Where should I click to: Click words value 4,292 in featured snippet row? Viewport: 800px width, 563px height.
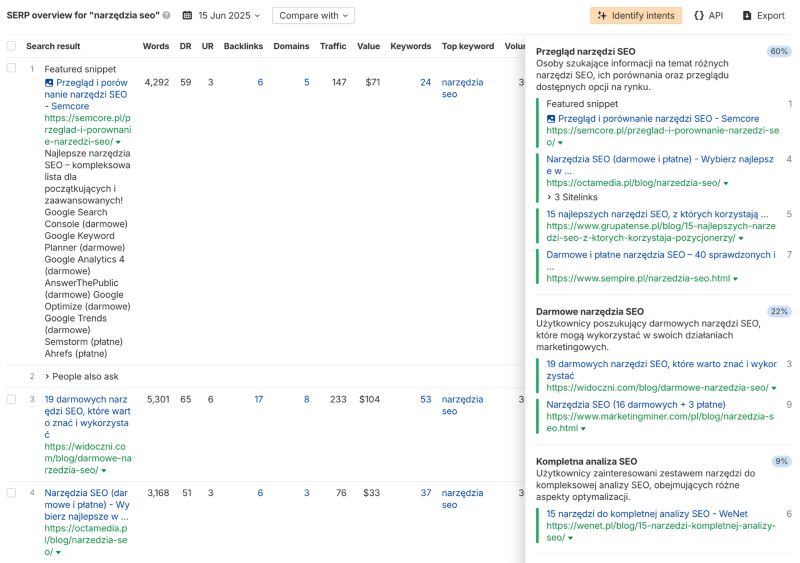click(157, 83)
